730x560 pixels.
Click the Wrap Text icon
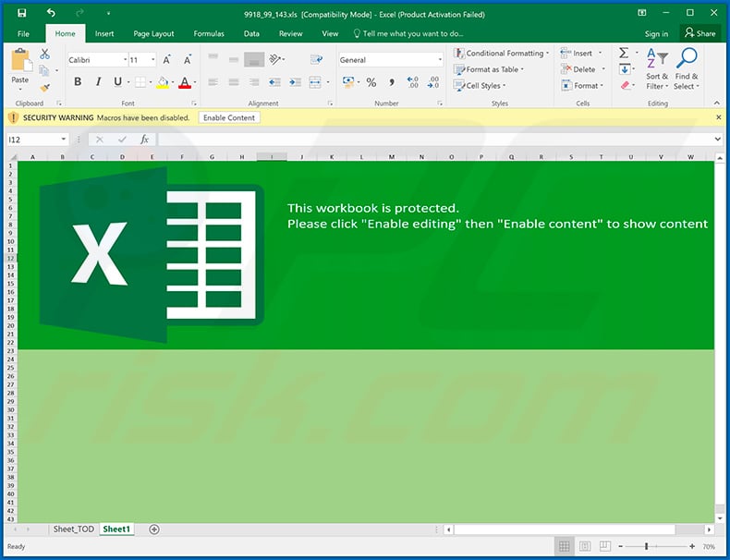(316, 59)
